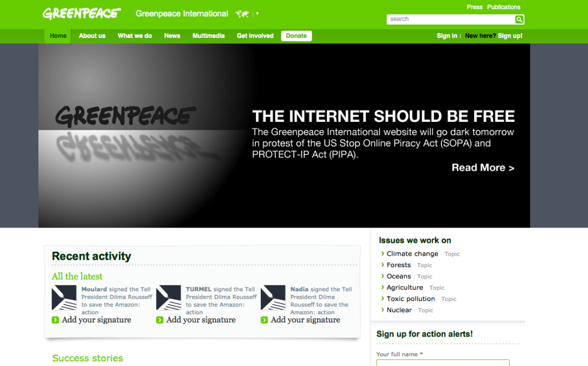Click the petition icon beside TURMEL

click(x=169, y=298)
